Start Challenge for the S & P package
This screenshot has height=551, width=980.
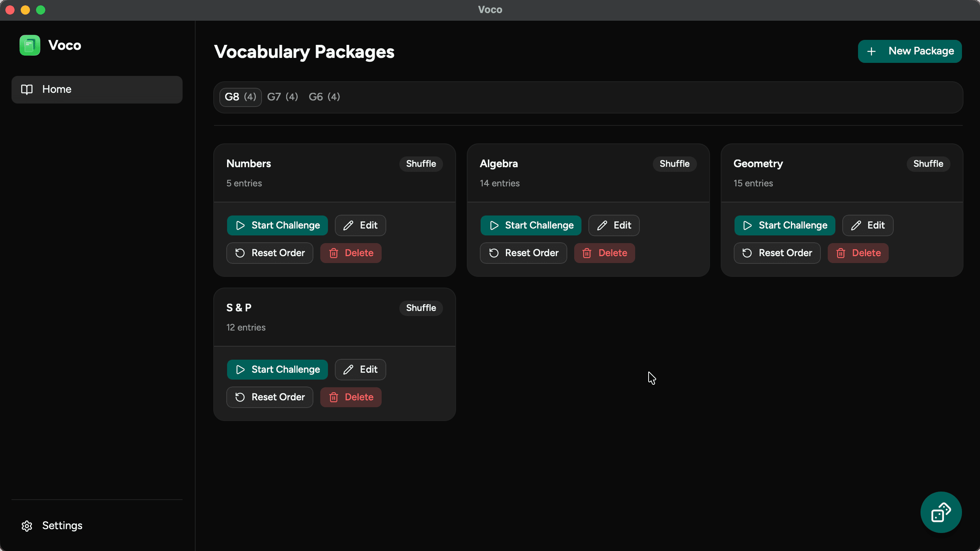click(x=277, y=369)
